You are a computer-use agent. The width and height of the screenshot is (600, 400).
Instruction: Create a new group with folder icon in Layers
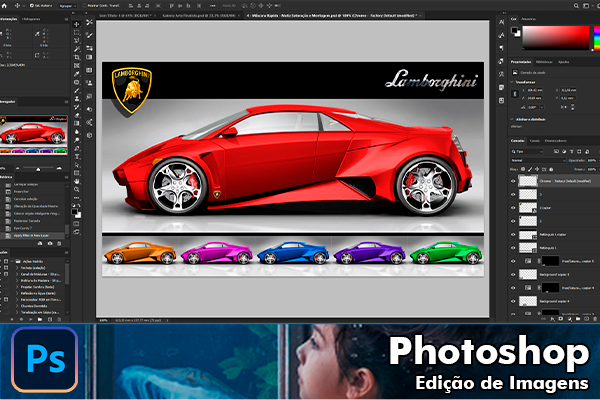coord(578,318)
